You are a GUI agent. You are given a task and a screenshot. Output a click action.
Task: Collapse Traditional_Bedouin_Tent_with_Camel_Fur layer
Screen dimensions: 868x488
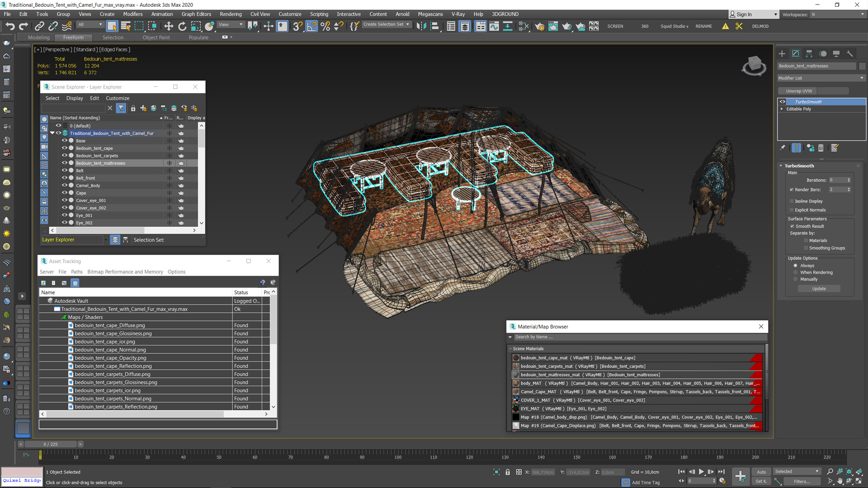[52, 133]
